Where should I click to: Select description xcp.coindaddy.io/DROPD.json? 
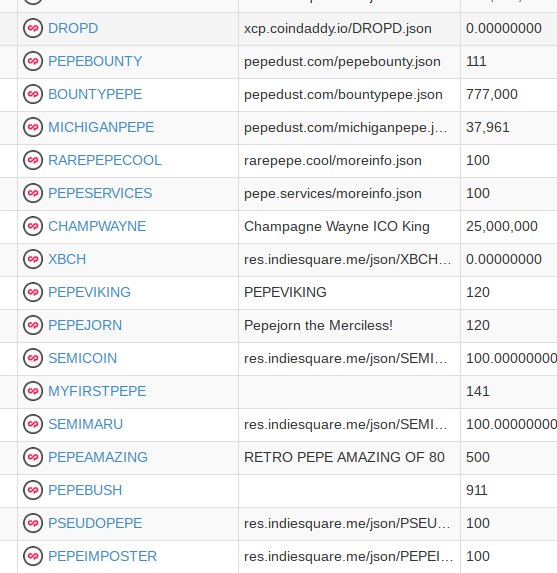[x=338, y=29]
